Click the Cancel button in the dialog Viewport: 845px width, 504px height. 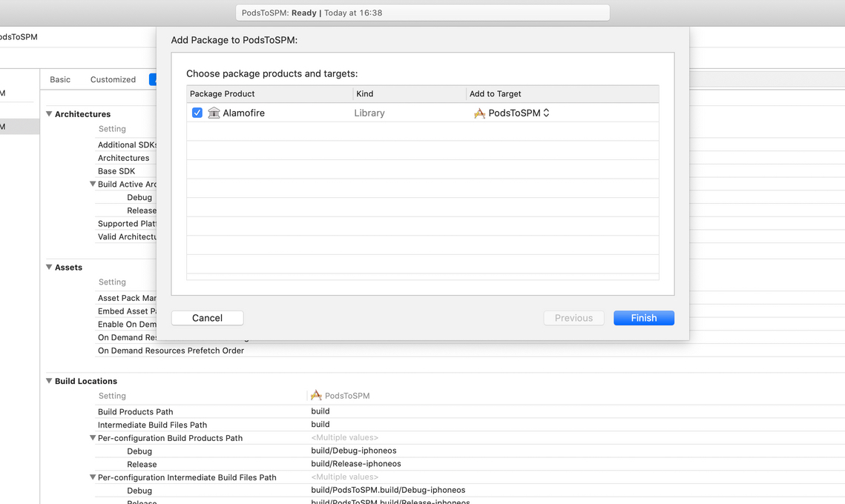click(x=208, y=318)
